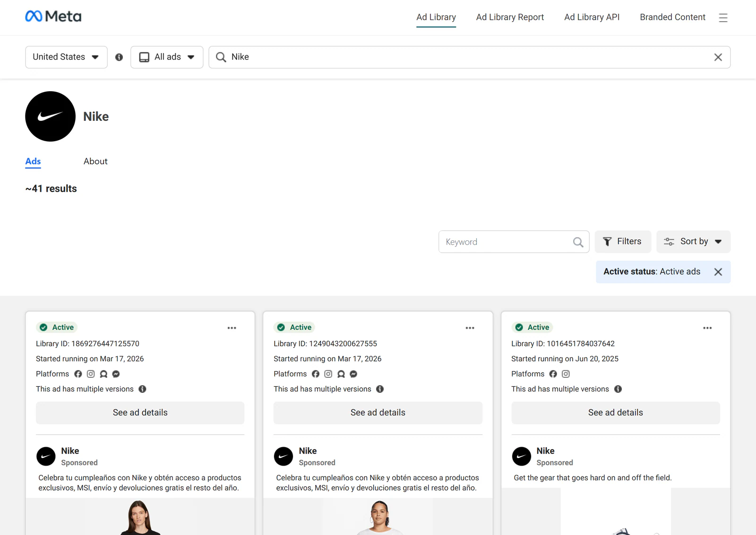Expand the United States country dropdown
Screen dimensions: 756x535
[x=66, y=57]
